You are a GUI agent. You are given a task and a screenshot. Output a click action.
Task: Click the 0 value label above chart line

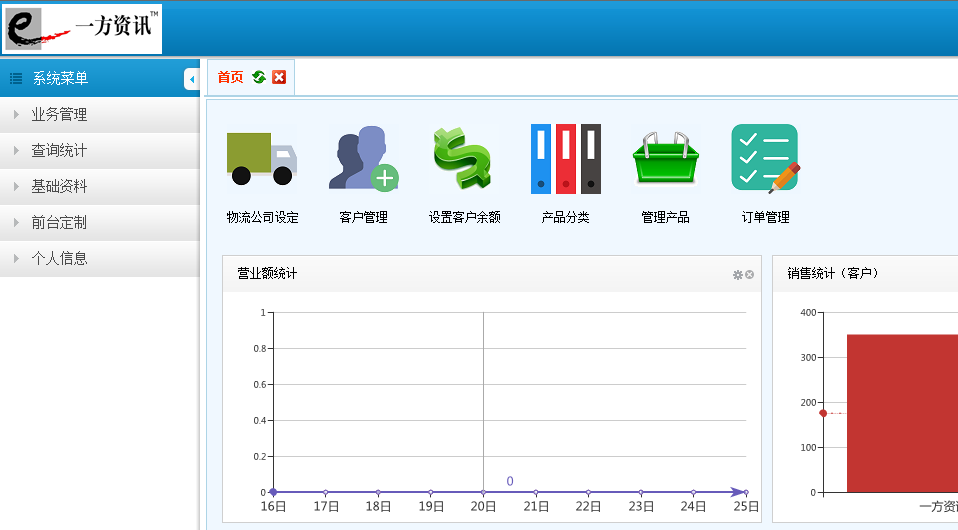pos(510,481)
